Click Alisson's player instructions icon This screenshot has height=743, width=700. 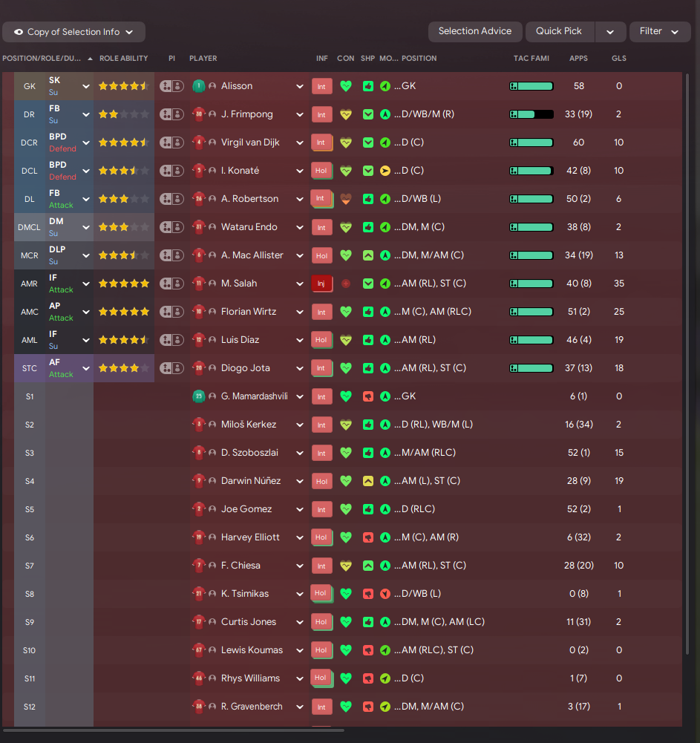(x=171, y=86)
